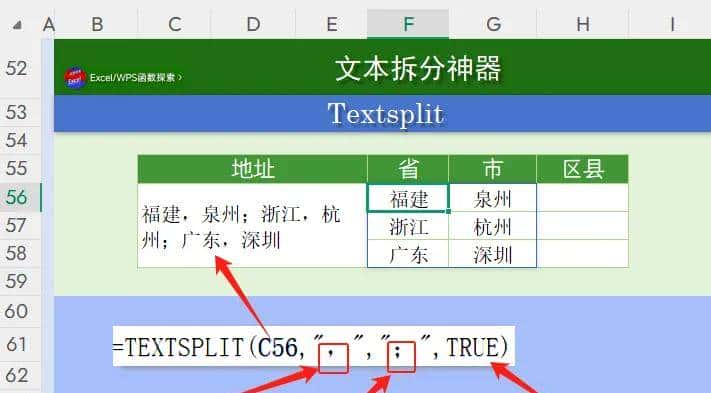Screen dimensions: 711x393
Task: Select row 56 header
Action: click(20, 197)
